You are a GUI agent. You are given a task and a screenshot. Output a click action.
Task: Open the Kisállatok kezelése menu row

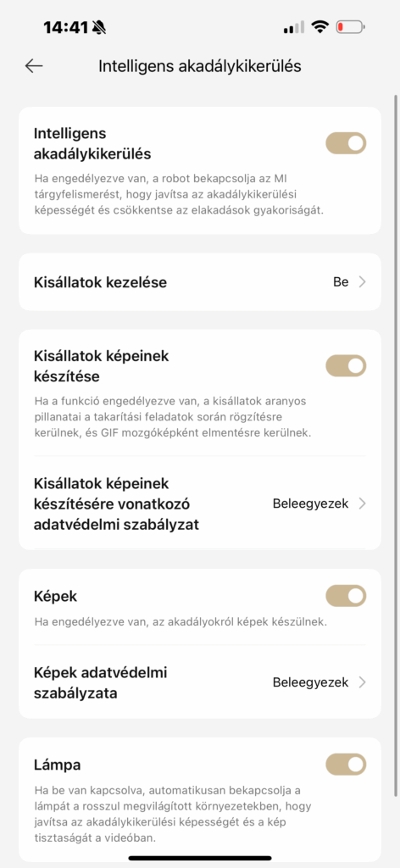click(x=200, y=282)
